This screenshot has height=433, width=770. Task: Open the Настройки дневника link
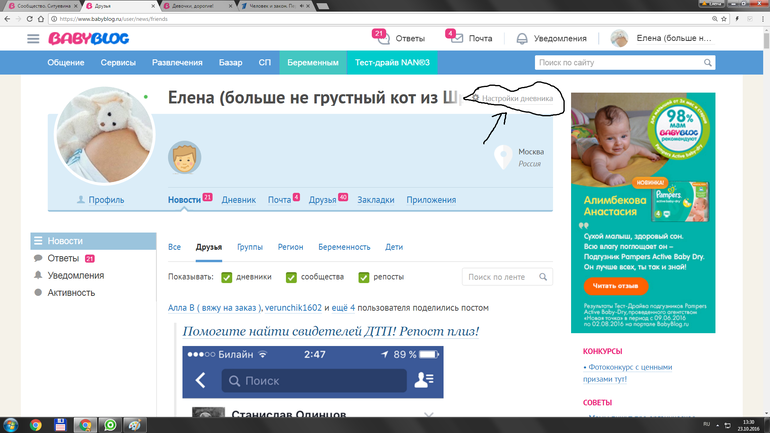click(515, 99)
